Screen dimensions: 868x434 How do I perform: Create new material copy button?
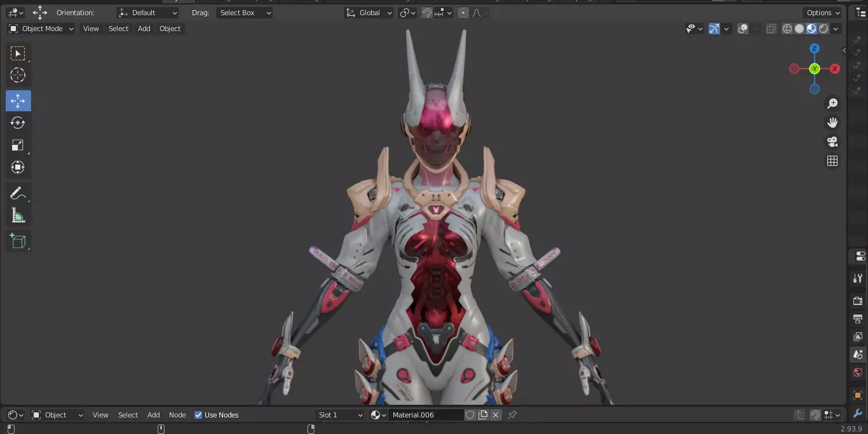pos(483,415)
